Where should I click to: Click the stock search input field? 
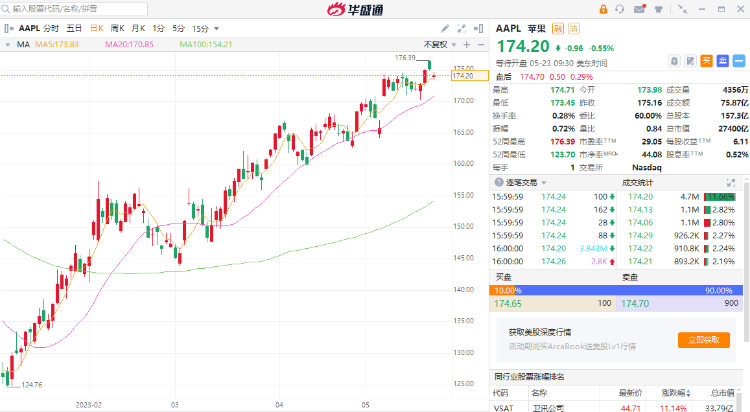click(74, 9)
